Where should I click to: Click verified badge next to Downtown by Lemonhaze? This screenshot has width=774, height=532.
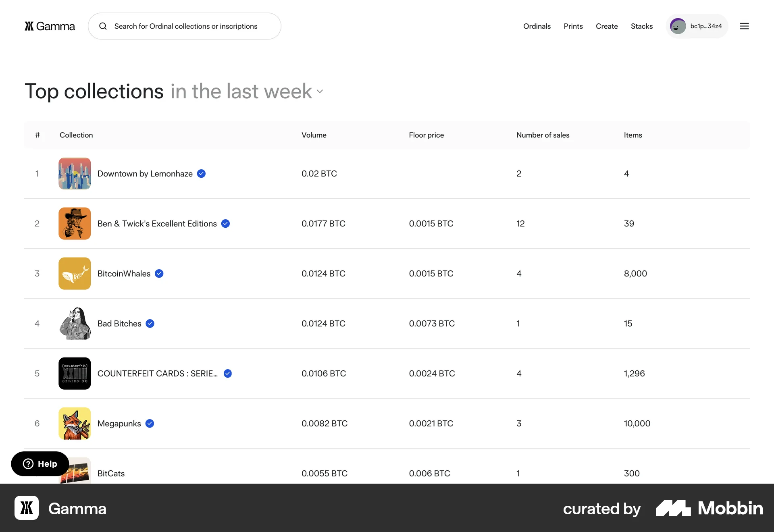tap(201, 174)
